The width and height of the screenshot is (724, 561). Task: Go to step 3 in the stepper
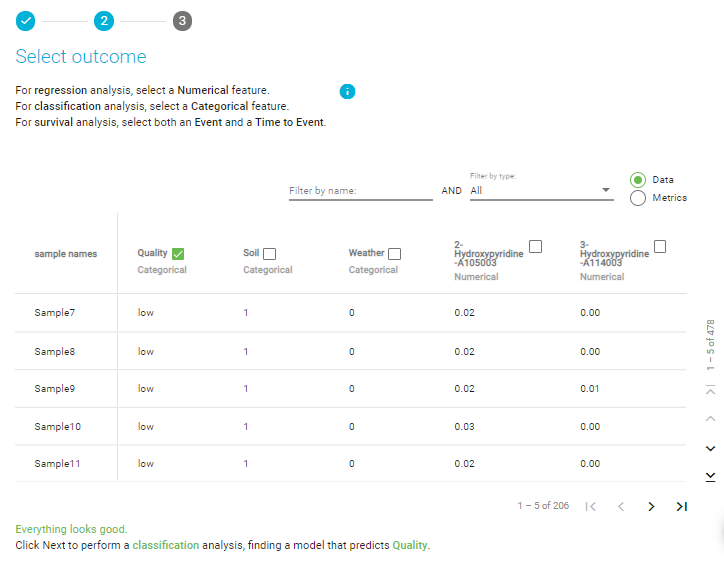point(182,21)
